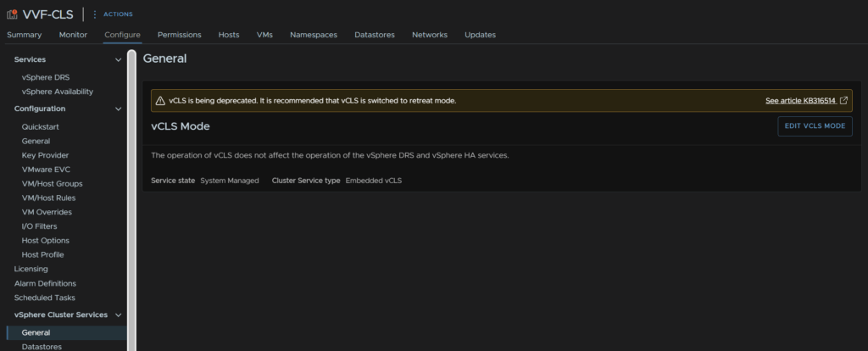
Task: Open the VMs tab
Action: [264, 34]
